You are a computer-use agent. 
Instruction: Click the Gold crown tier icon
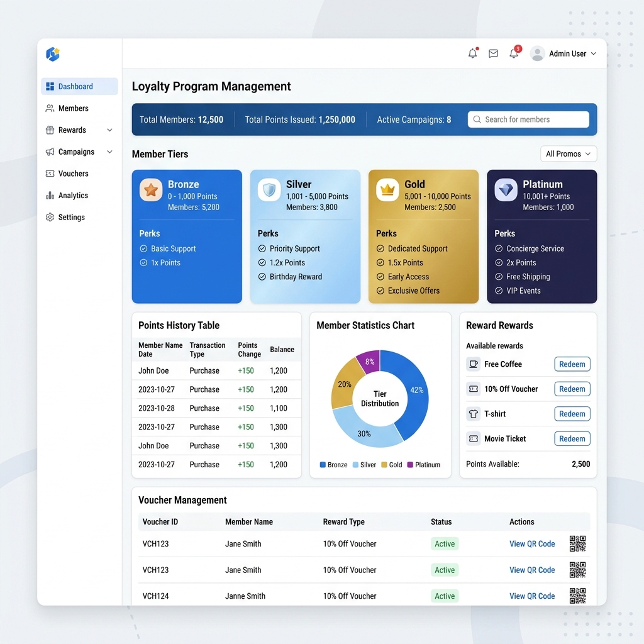387,190
